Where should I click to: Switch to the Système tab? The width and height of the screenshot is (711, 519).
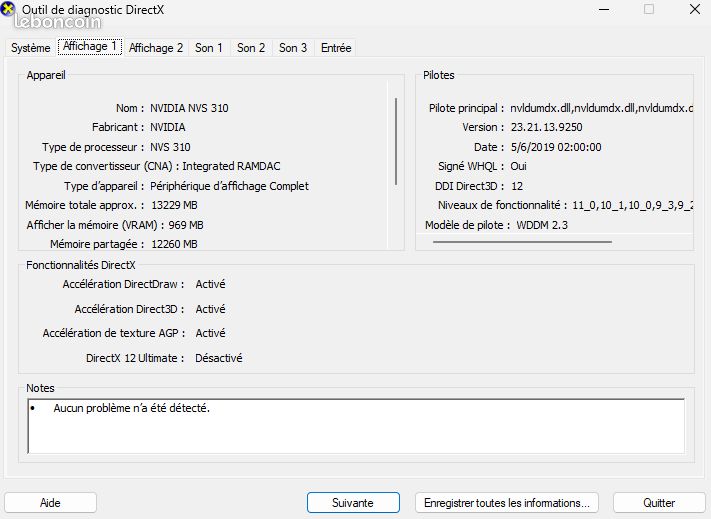(30, 48)
